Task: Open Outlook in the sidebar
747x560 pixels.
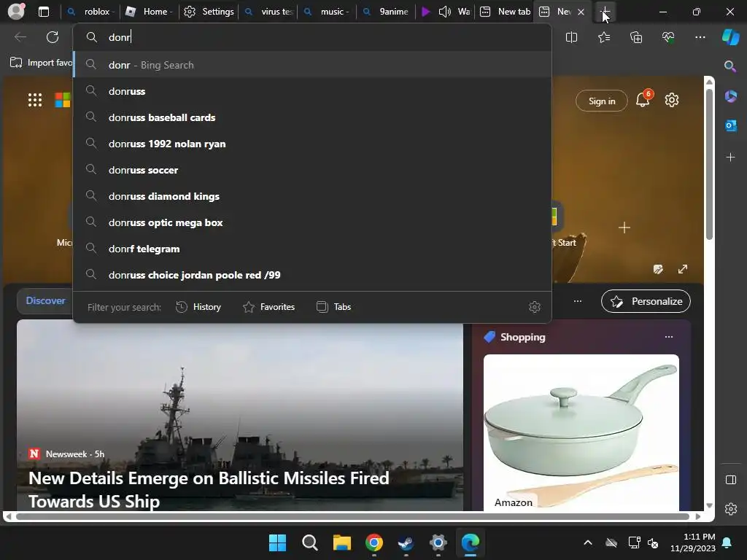Action: tap(730, 125)
